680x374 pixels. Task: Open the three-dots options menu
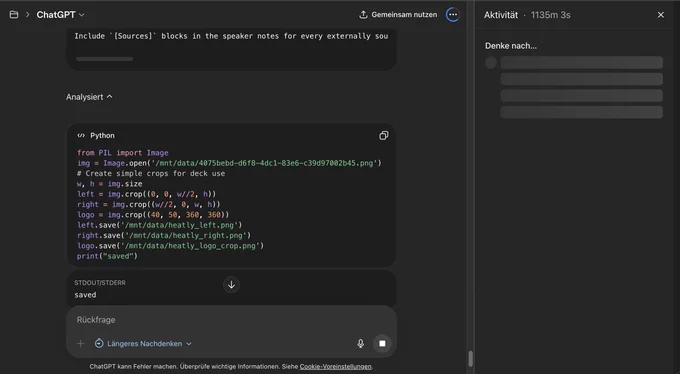click(x=453, y=15)
